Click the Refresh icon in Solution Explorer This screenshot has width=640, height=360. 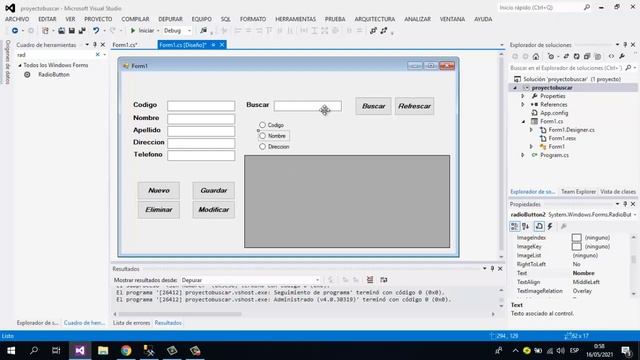pos(576,56)
